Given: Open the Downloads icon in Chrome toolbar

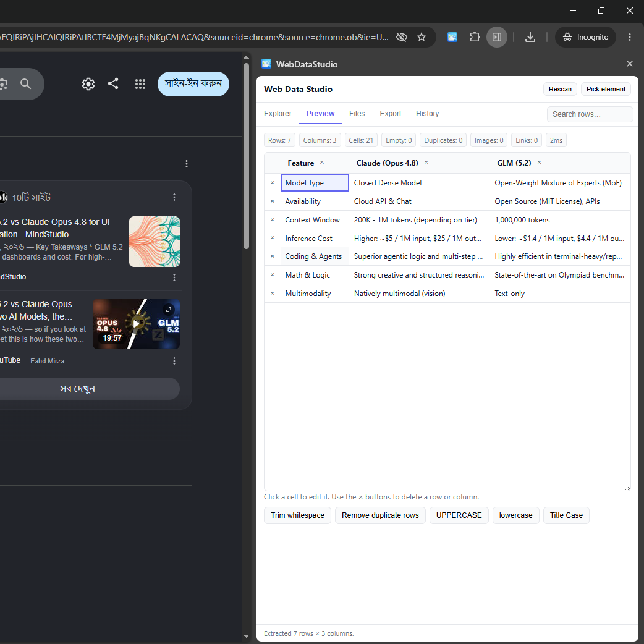Looking at the screenshot, I should [530, 37].
